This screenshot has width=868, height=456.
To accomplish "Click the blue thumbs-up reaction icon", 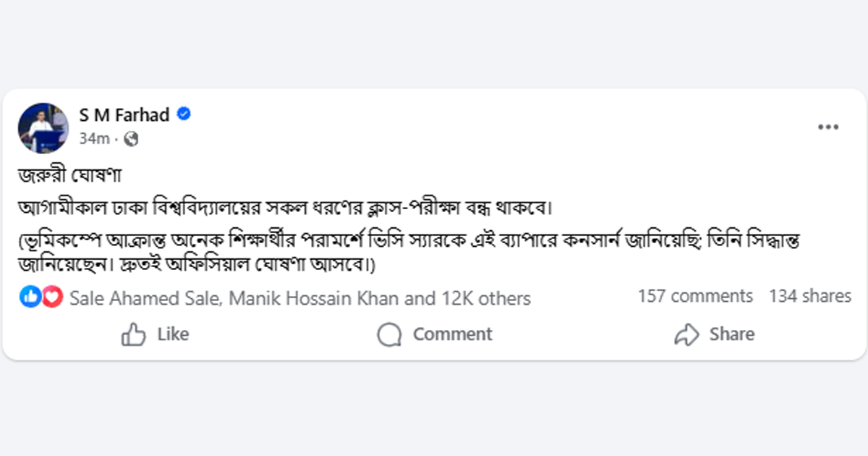I will click(x=30, y=296).
